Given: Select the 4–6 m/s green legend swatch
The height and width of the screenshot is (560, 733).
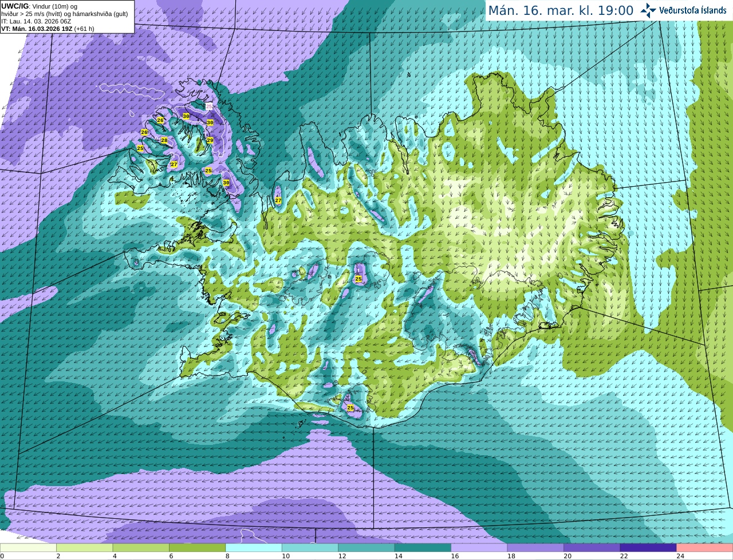Looking at the screenshot, I should click(141, 547).
